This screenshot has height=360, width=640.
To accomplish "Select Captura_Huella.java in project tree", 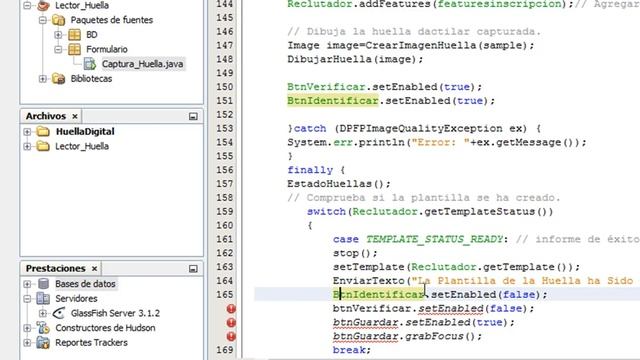I will [x=142, y=64].
